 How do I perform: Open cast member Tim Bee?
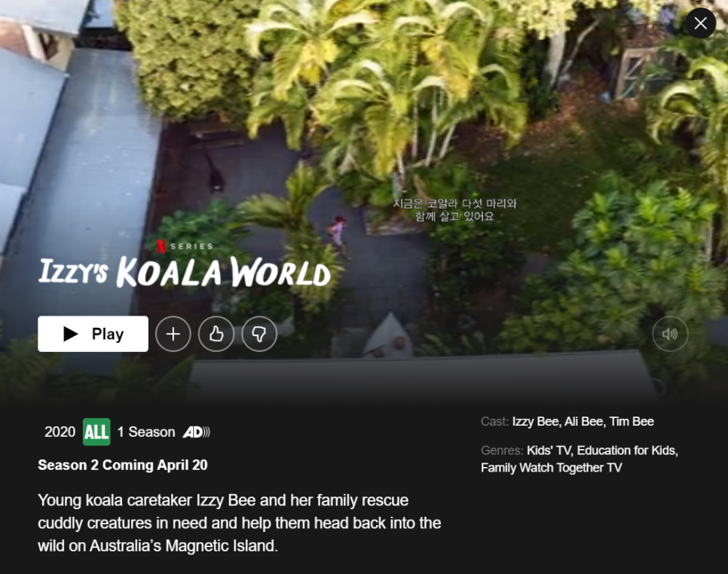tap(632, 421)
